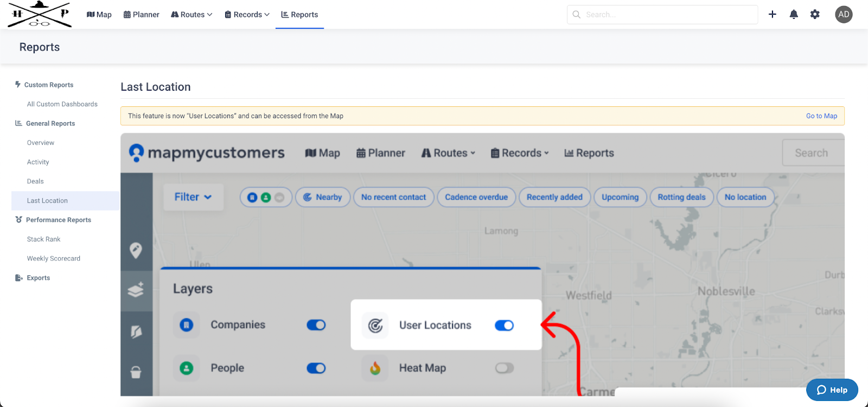Click Recently added chip in preview
This screenshot has width=868, height=407.
point(554,197)
